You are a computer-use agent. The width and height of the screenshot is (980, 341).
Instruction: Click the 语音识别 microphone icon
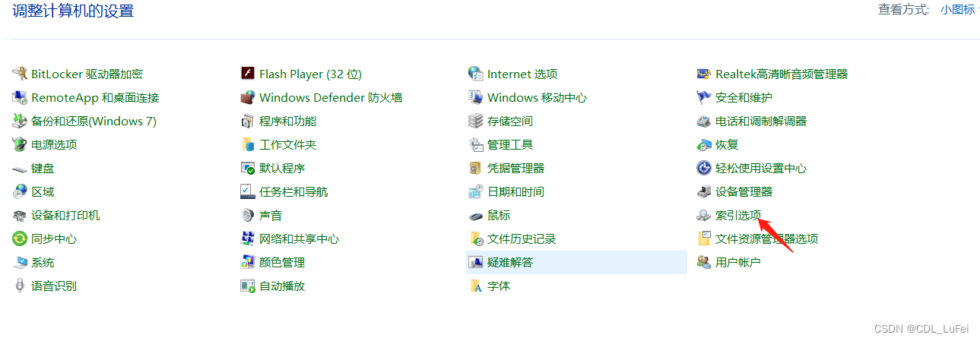pos(20,286)
